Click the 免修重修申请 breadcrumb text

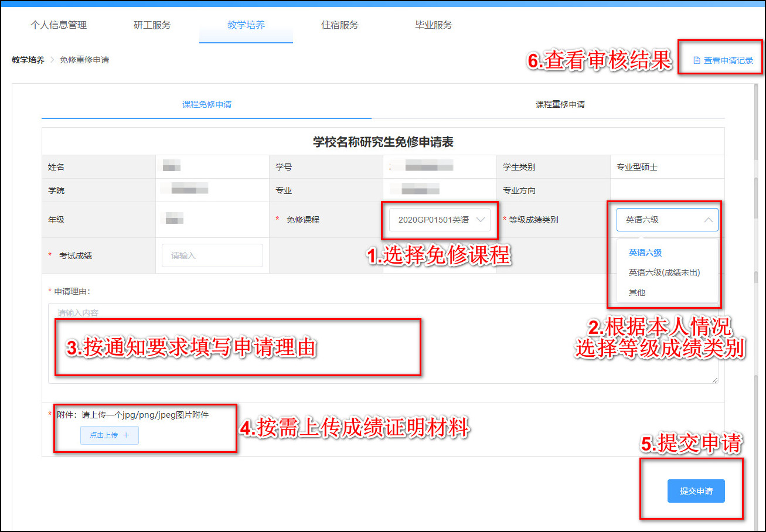tap(84, 60)
